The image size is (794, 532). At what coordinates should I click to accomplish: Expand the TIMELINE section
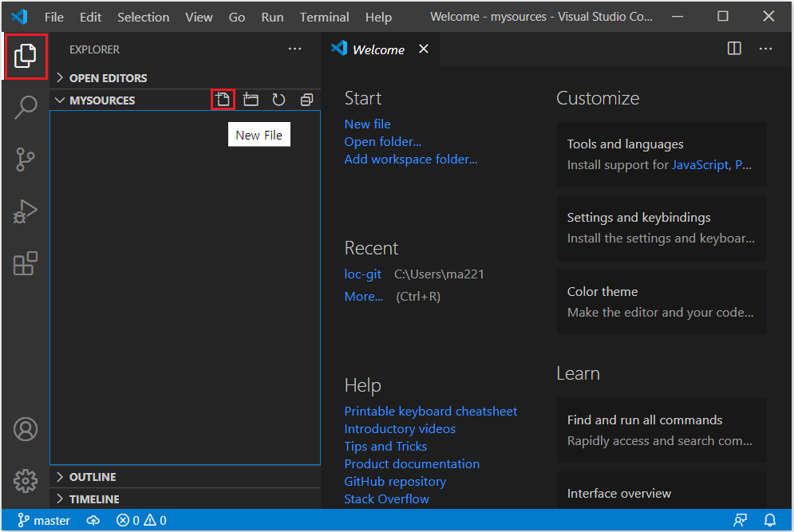(185, 499)
